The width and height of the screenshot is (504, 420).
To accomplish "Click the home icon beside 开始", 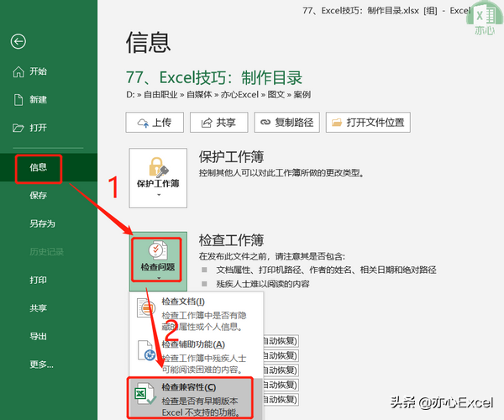I will coord(18,71).
